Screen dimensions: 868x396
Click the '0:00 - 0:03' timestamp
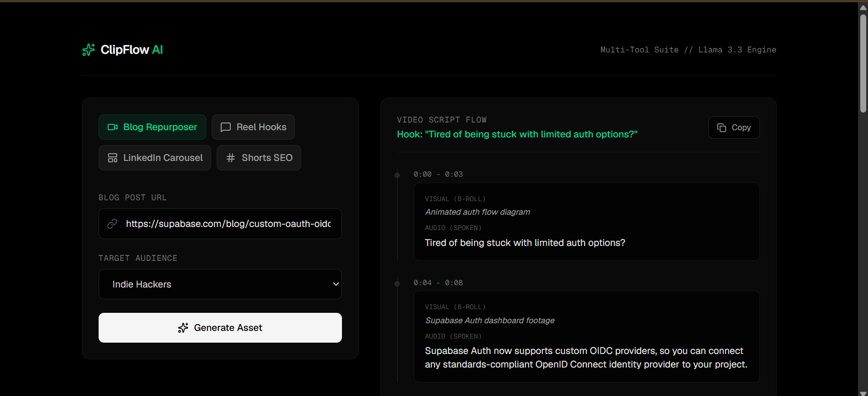click(438, 174)
